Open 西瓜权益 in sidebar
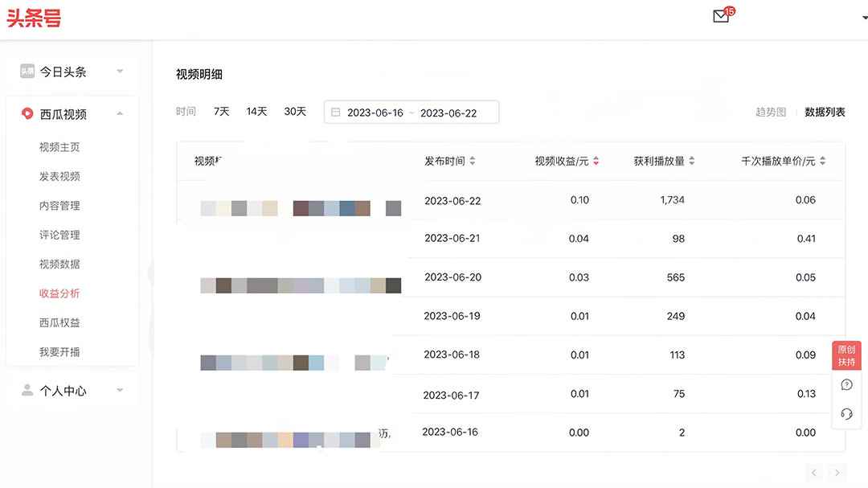868x488 pixels. click(59, 322)
